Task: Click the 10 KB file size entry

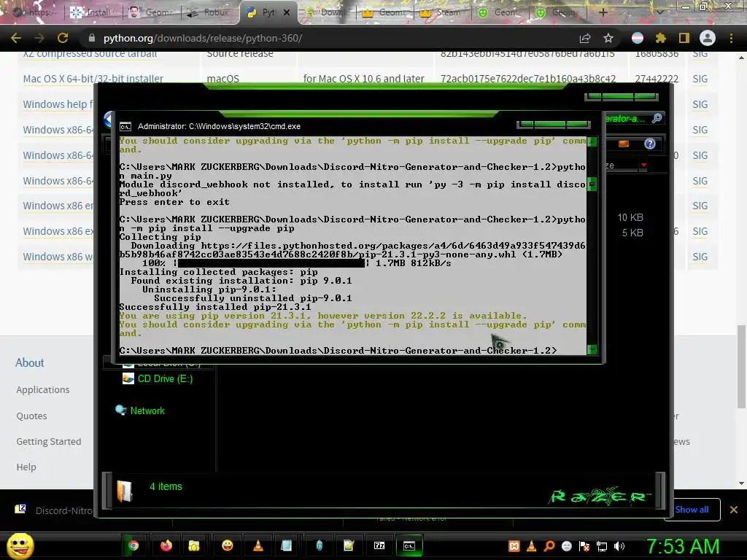Action: point(630,217)
